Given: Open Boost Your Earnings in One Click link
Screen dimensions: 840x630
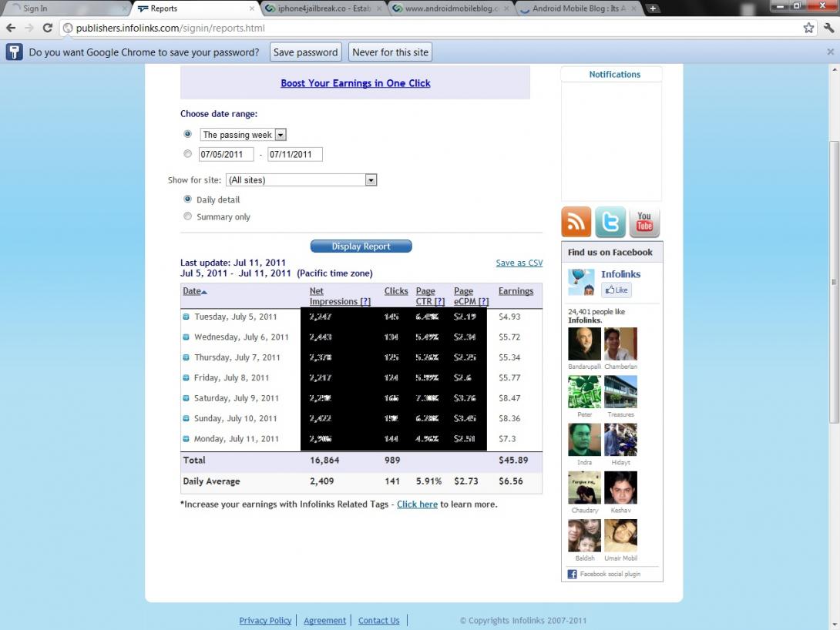Looking at the screenshot, I should click(x=355, y=83).
